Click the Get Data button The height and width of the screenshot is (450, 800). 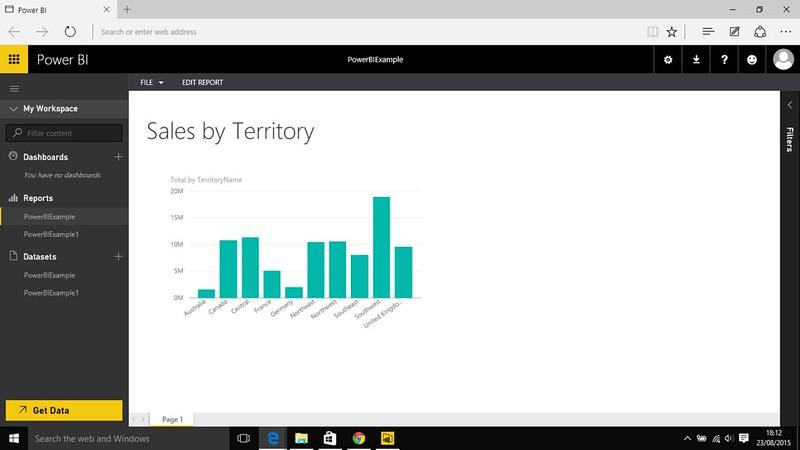pyautogui.click(x=64, y=410)
